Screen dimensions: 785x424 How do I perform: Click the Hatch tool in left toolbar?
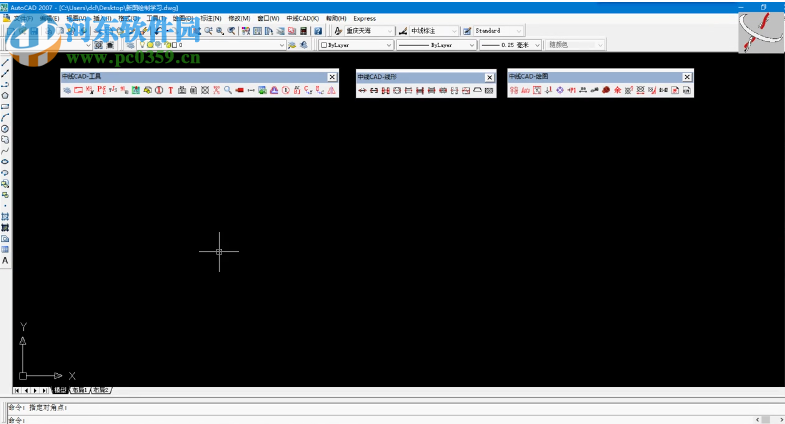click(x=5, y=216)
